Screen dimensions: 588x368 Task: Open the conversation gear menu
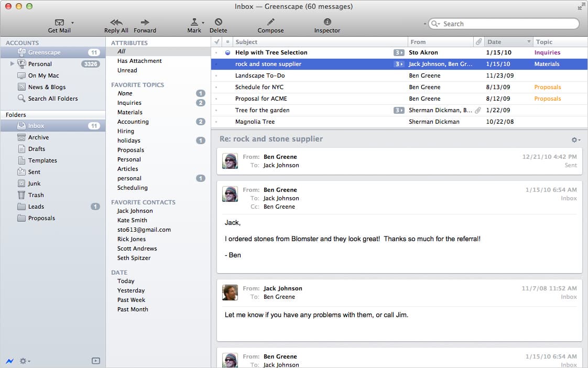point(575,140)
